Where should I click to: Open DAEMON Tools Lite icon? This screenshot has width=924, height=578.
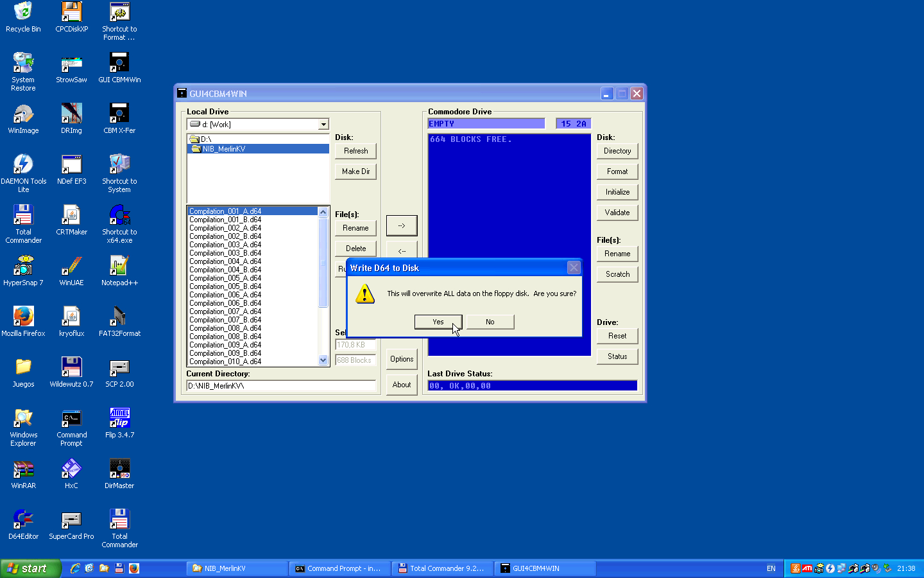pos(23,173)
